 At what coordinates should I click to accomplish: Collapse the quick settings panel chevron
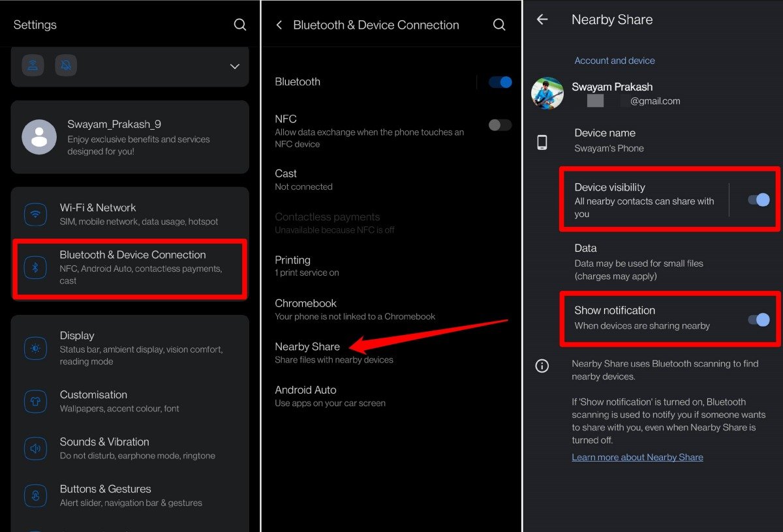(234, 66)
